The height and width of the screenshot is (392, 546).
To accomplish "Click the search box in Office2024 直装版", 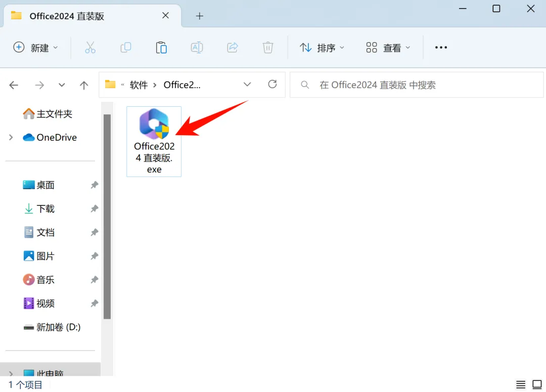I will click(x=417, y=84).
